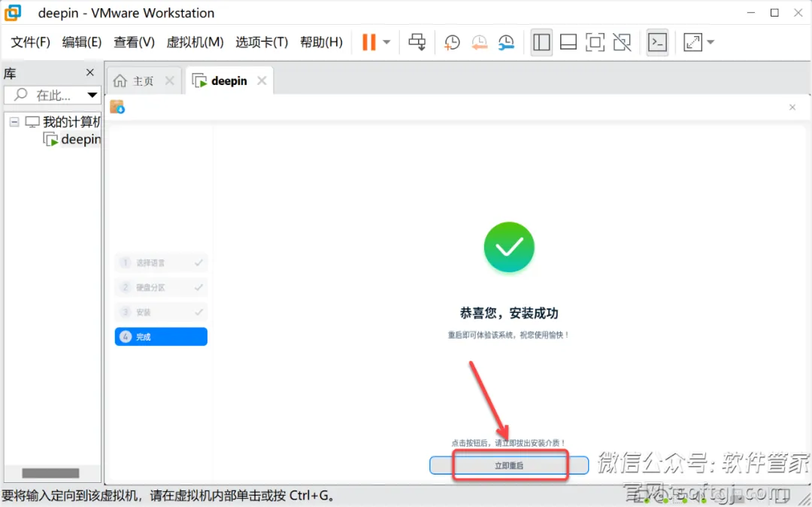Collapse the 我的计算机 tree node

coord(14,122)
